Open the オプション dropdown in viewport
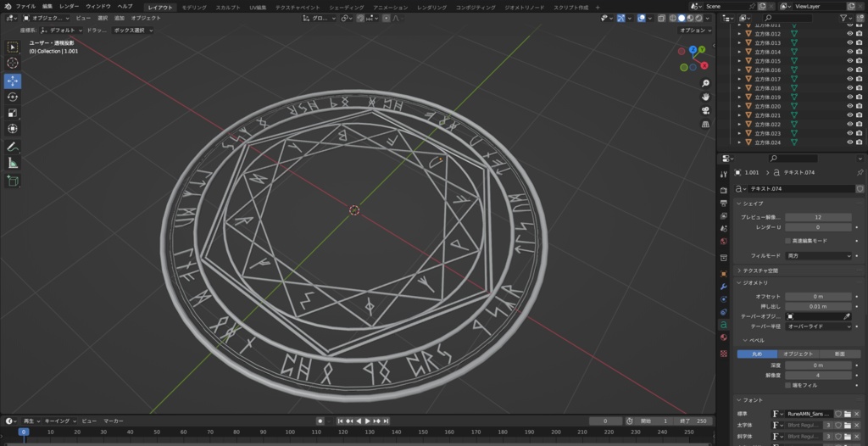 pyautogui.click(x=695, y=31)
